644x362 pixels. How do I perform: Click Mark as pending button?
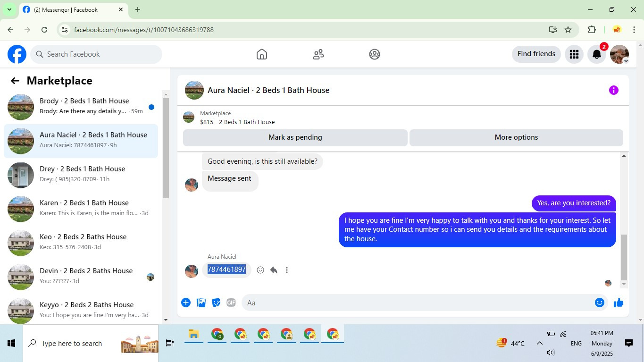[295, 138]
